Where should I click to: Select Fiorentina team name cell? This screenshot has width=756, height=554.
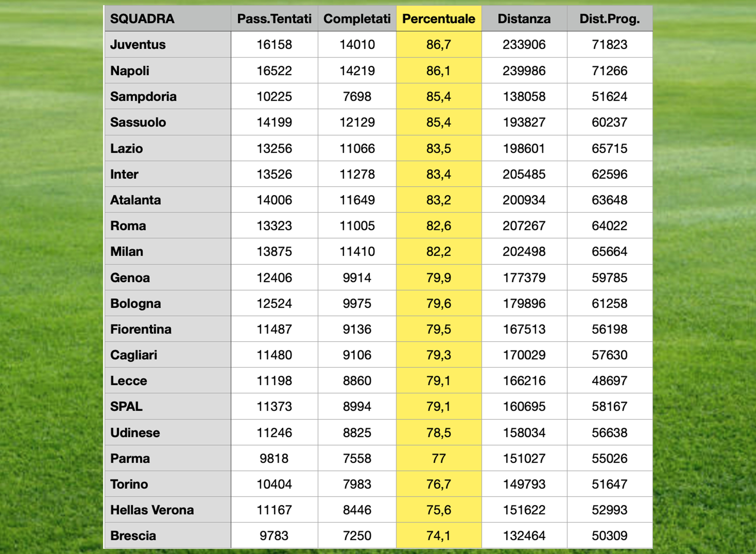pyautogui.click(x=168, y=329)
